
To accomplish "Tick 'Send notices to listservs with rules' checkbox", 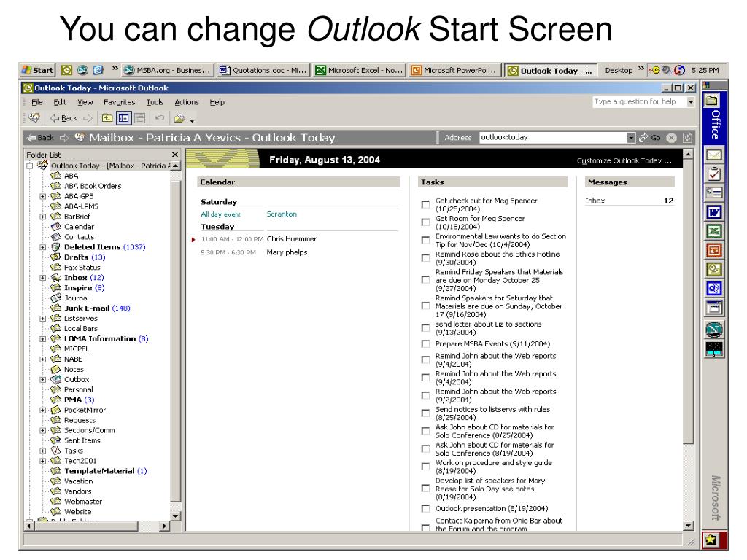I will point(425,413).
